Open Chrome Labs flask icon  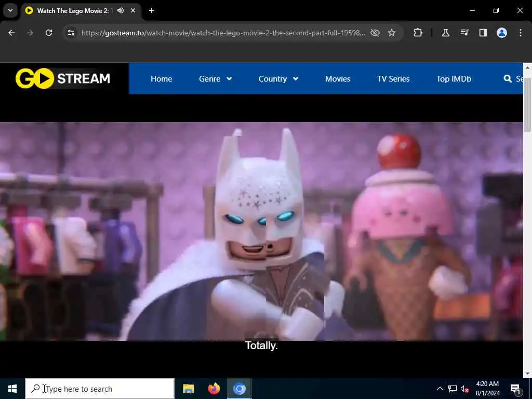(445, 33)
